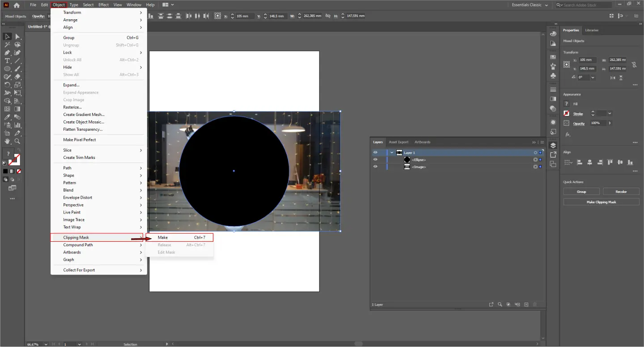
Task: Switch to the Artboards tab
Action: click(422, 142)
